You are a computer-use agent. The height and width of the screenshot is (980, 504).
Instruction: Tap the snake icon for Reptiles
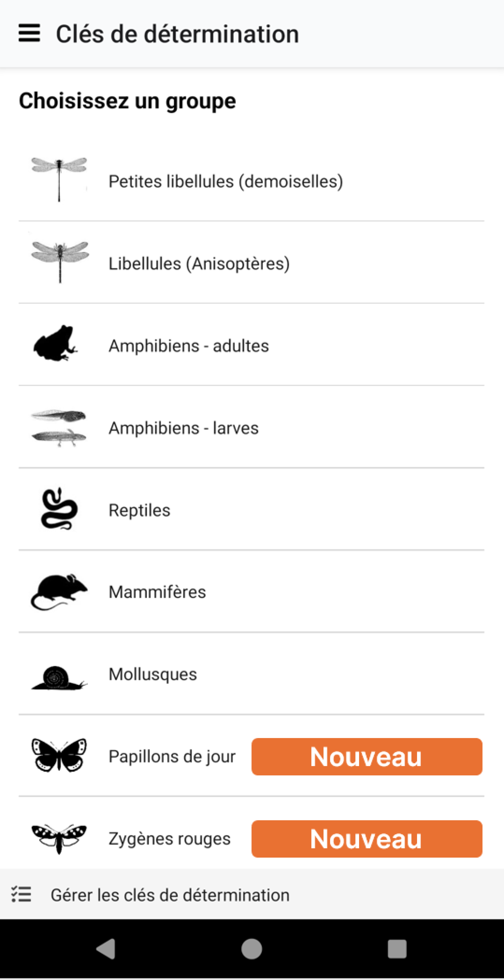pyautogui.click(x=59, y=509)
